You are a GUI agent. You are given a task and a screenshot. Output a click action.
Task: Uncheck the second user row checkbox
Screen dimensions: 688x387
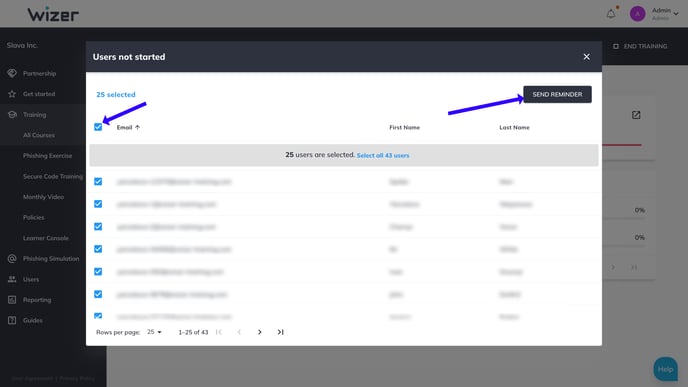tap(98, 204)
